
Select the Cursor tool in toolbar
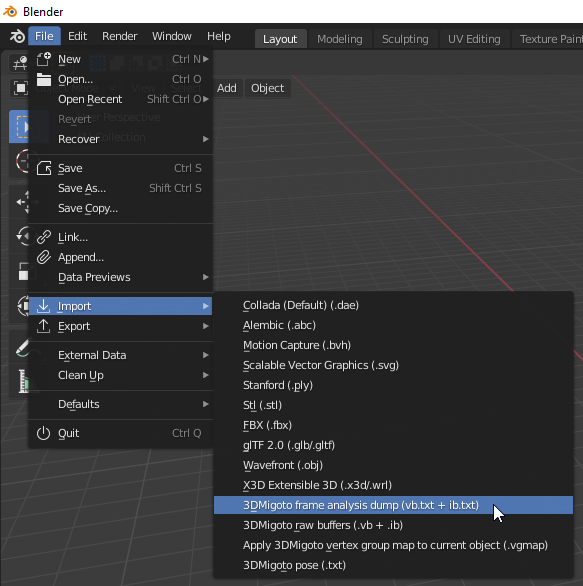pos(22,161)
